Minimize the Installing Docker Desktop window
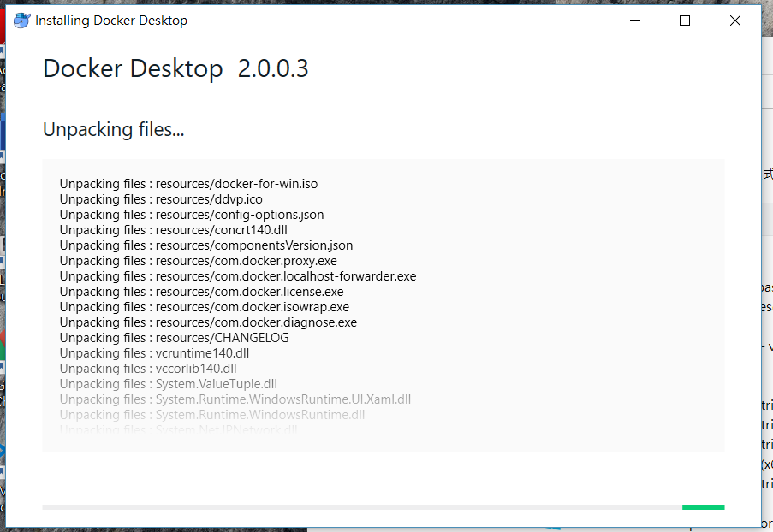This screenshot has height=532, width=773. tap(635, 21)
